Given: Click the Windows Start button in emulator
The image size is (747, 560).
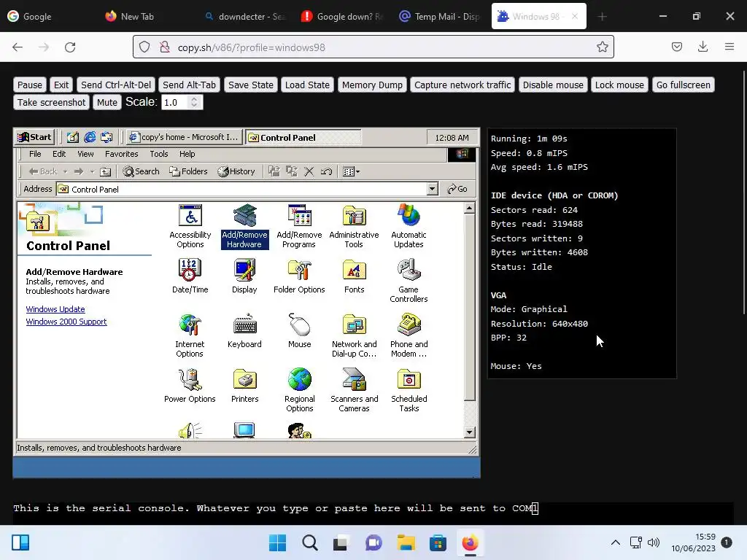Looking at the screenshot, I should click(34, 137).
